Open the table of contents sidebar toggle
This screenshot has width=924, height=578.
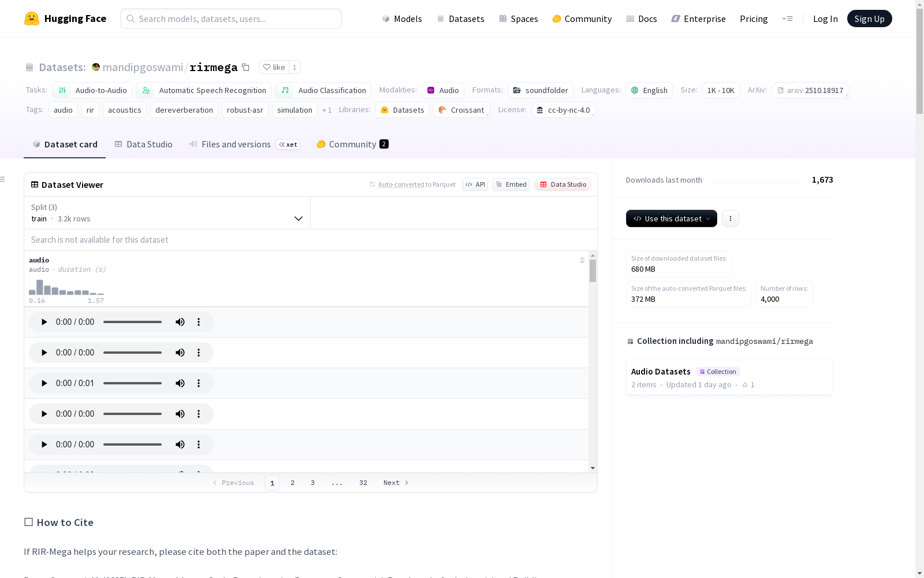pyautogui.click(x=2, y=179)
